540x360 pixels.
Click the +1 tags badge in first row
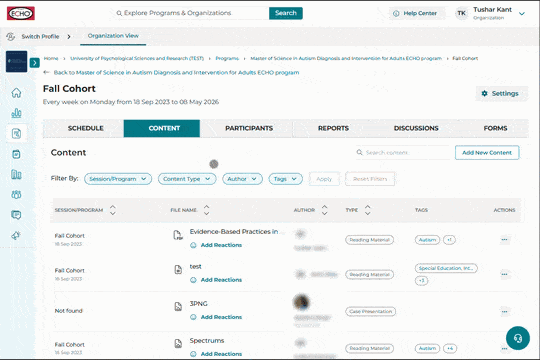[449, 240]
